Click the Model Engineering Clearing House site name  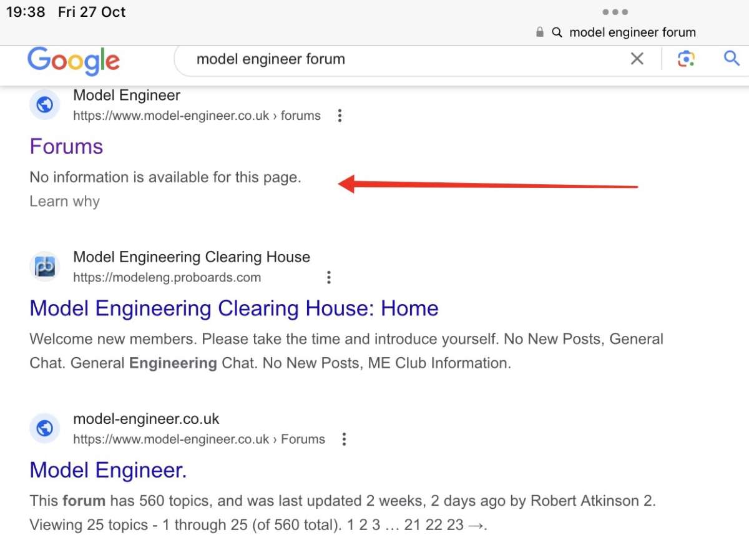point(192,257)
